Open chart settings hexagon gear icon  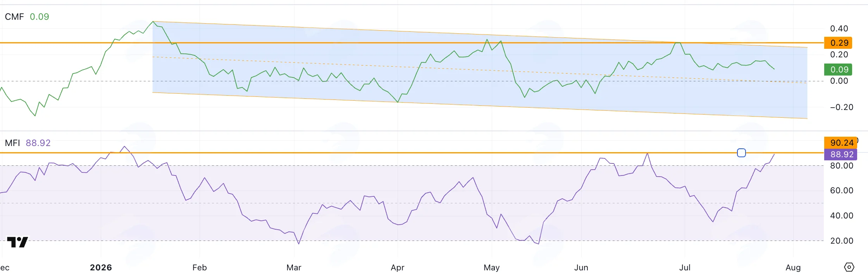[849, 267]
